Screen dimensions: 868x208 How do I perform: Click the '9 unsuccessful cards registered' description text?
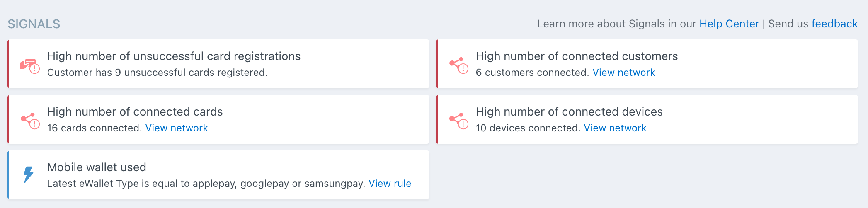157,73
